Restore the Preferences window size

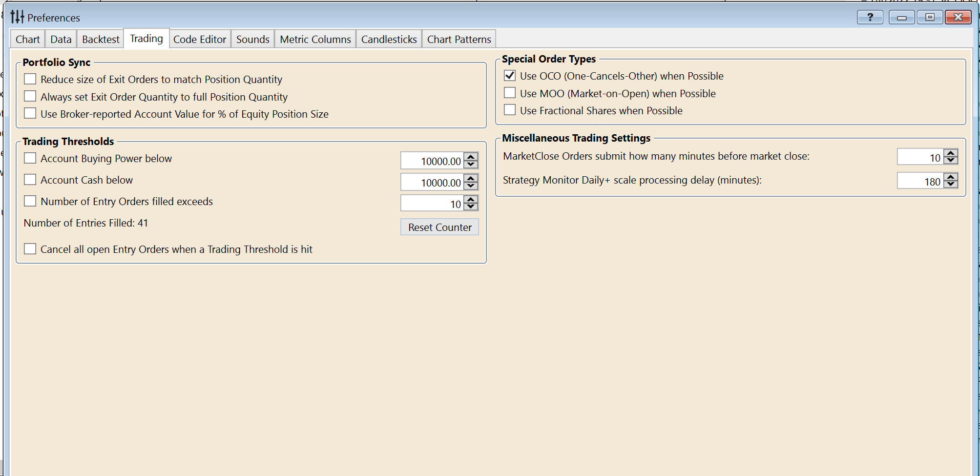click(x=930, y=18)
